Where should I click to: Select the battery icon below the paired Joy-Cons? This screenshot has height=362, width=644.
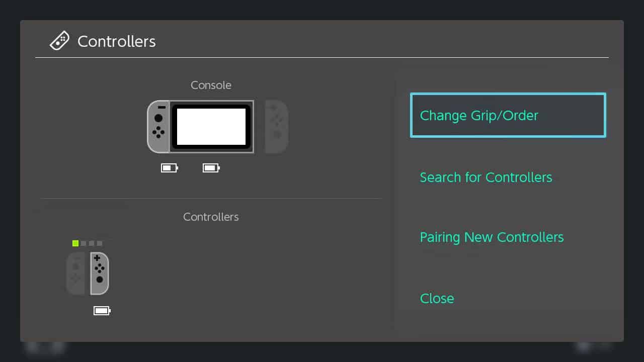coord(102,310)
